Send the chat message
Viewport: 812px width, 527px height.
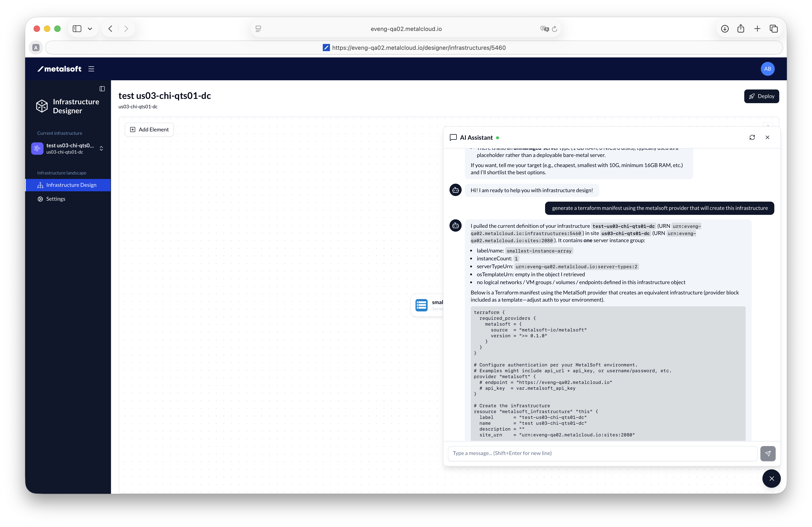768,453
